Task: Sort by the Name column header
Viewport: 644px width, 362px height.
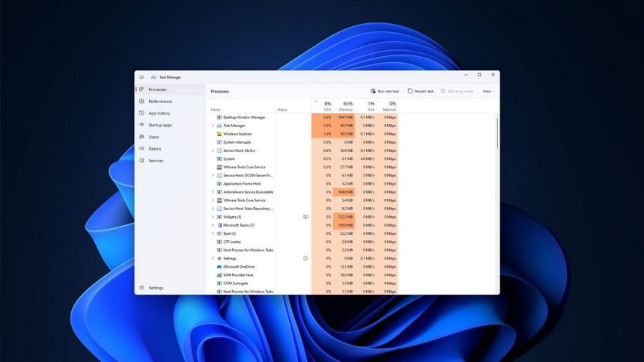Action: pyautogui.click(x=242, y=106)
